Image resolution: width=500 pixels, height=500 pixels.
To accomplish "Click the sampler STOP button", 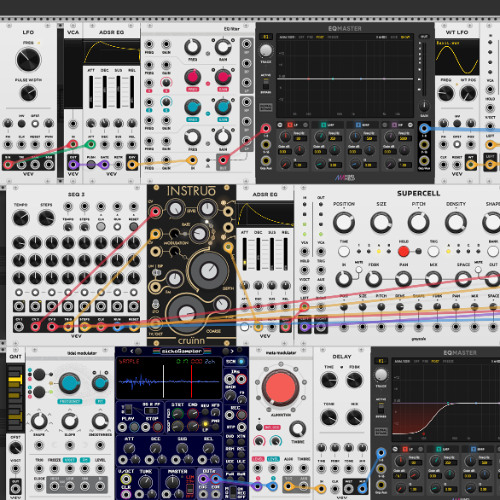I will pyautogui.click(x=157, y=427).
